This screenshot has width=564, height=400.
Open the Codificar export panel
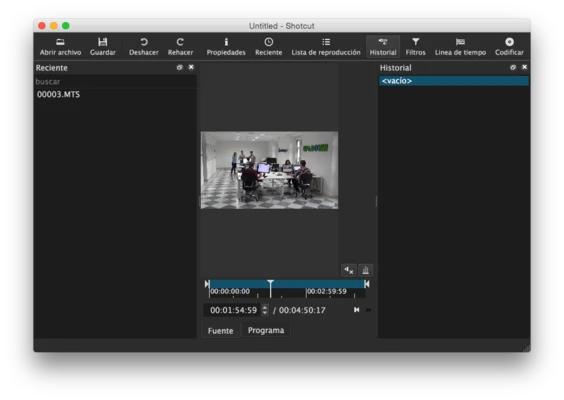(x=509, y=47)
